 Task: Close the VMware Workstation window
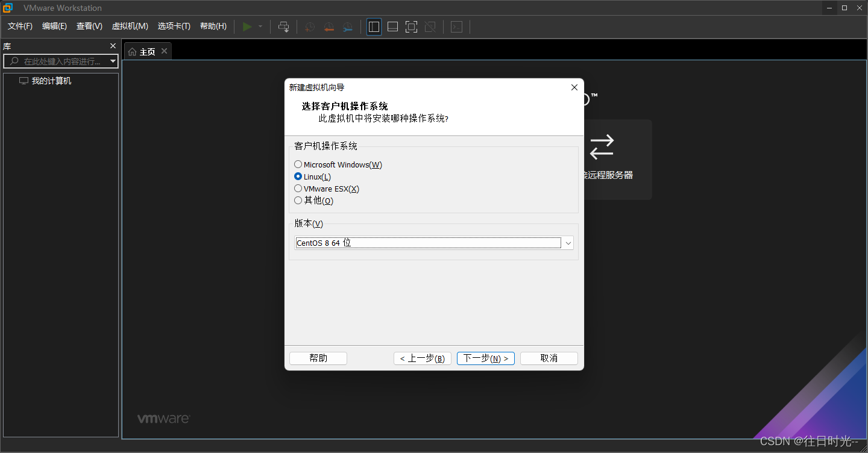[x=860, y=8]
